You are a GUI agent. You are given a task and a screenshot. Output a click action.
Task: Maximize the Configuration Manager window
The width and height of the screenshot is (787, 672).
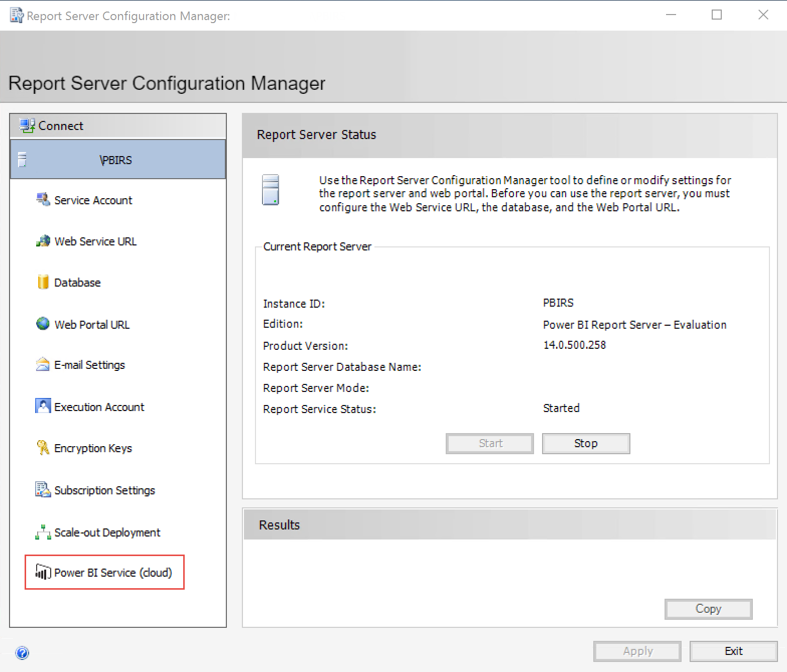coord(717,15)
